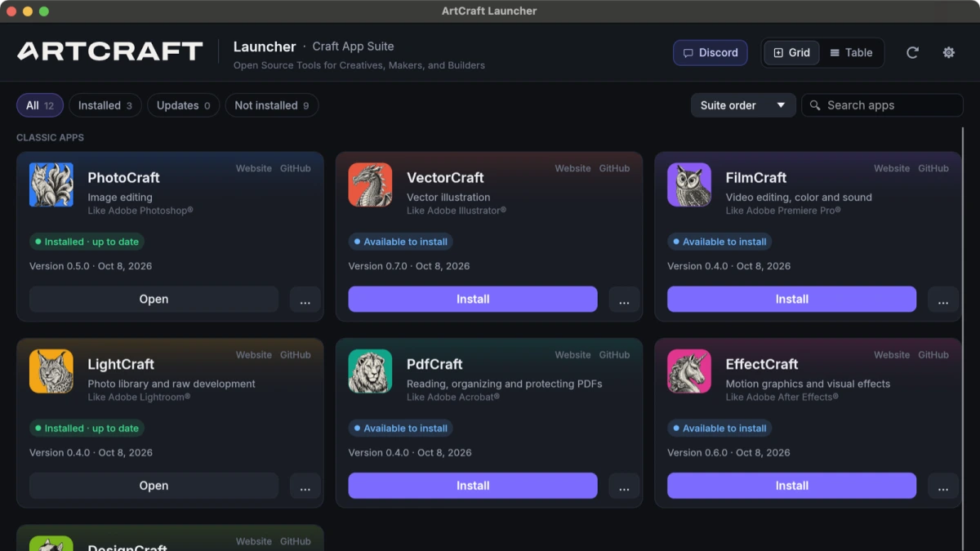Image resolution: width=980 pixels, height=551 pixels.
Task: Click the refresh icon in the header
Action: pos(912,52)
